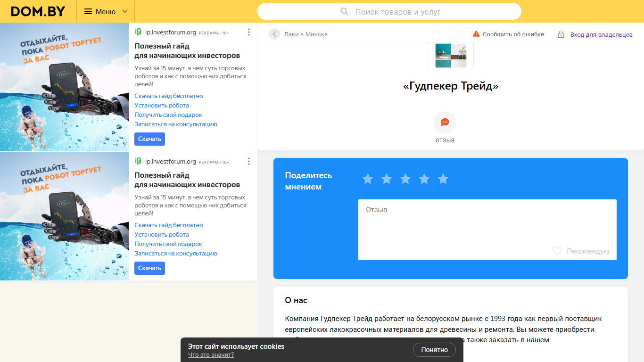Open the bottom ad's three-dot menu
This screenshot has height=362, width=644.
tap(249, 161)
